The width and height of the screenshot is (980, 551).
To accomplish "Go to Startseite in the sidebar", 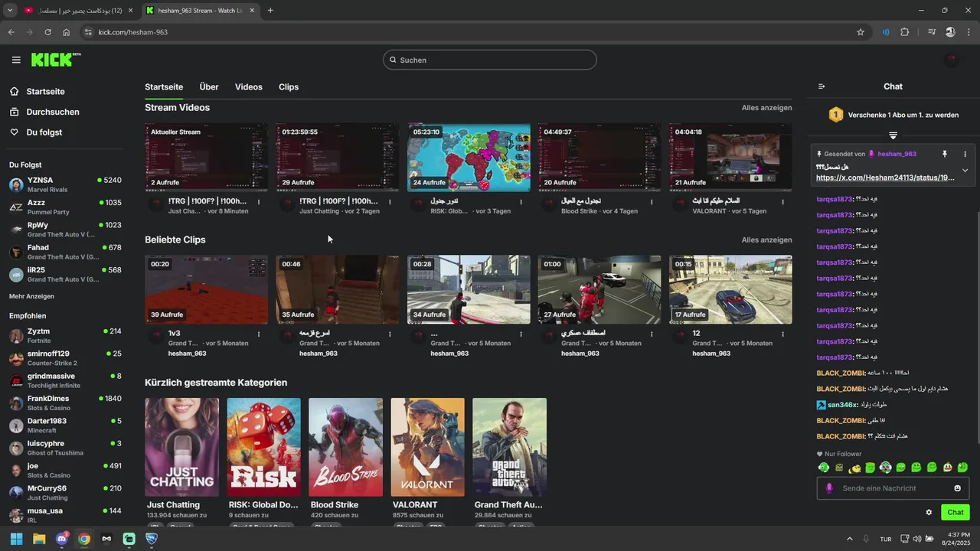I will [45, 91].
